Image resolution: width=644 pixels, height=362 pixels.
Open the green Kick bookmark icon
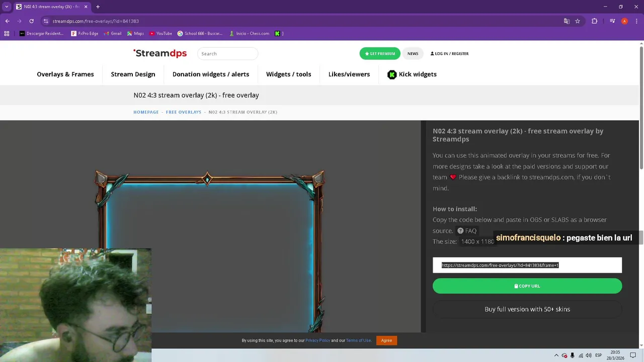tap(277, 34)
